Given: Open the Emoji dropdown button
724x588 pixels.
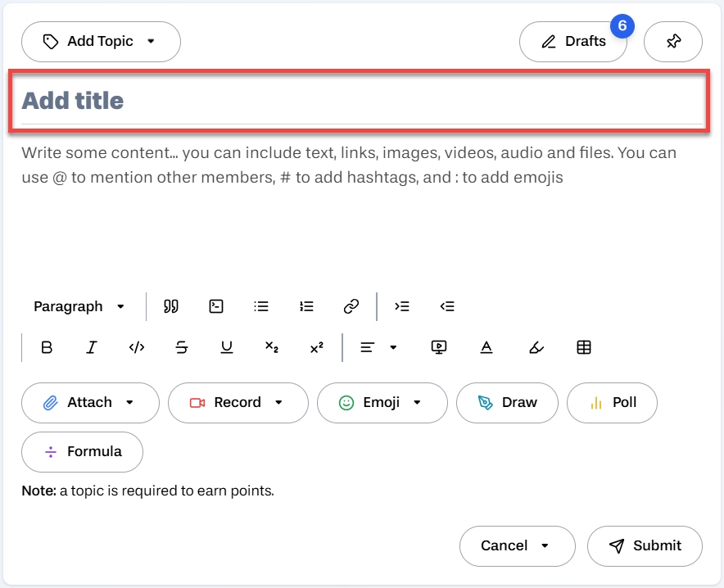Looking at the screenshot, I should [x=382, y=402].
